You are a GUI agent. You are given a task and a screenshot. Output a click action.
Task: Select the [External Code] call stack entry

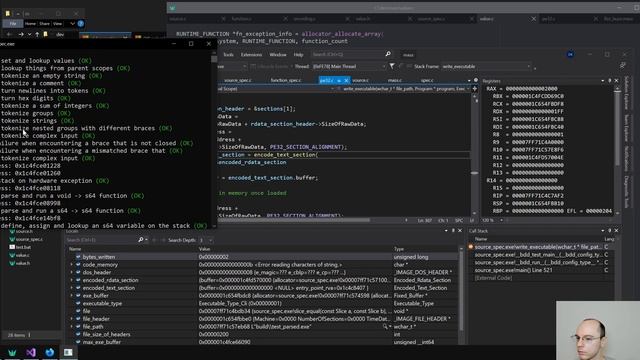(x=493, y=278)
